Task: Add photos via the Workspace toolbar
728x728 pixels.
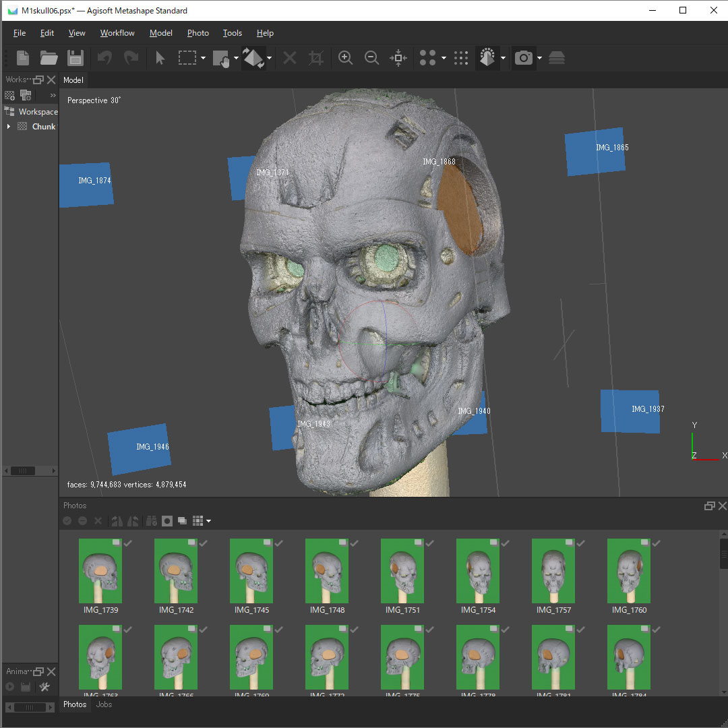Action: (x=26, y=96)
